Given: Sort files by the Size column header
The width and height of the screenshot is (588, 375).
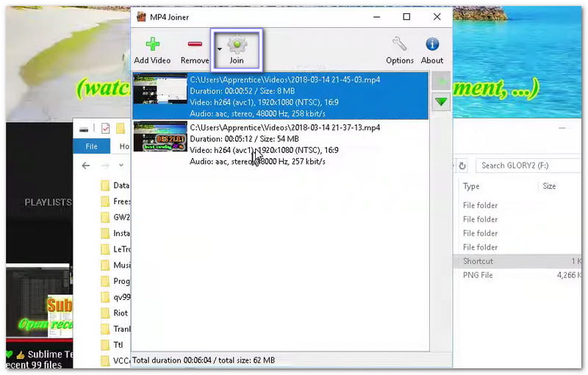Looking at the screenshot, I should 549,186.
